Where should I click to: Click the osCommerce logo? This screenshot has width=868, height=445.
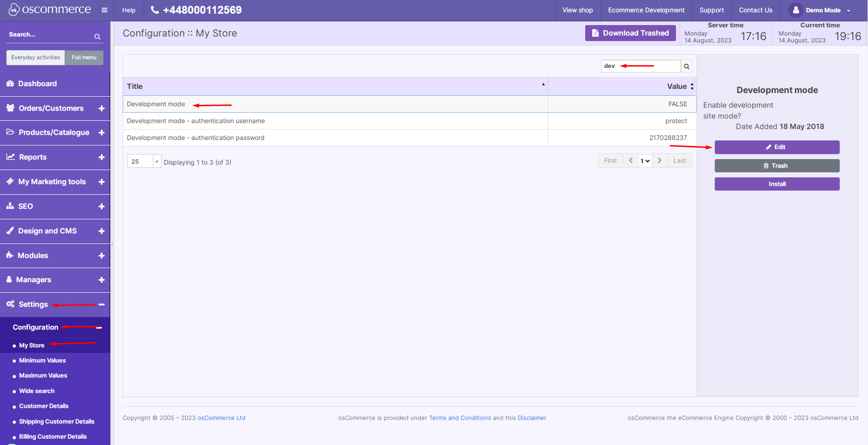[x=50, y=10]
